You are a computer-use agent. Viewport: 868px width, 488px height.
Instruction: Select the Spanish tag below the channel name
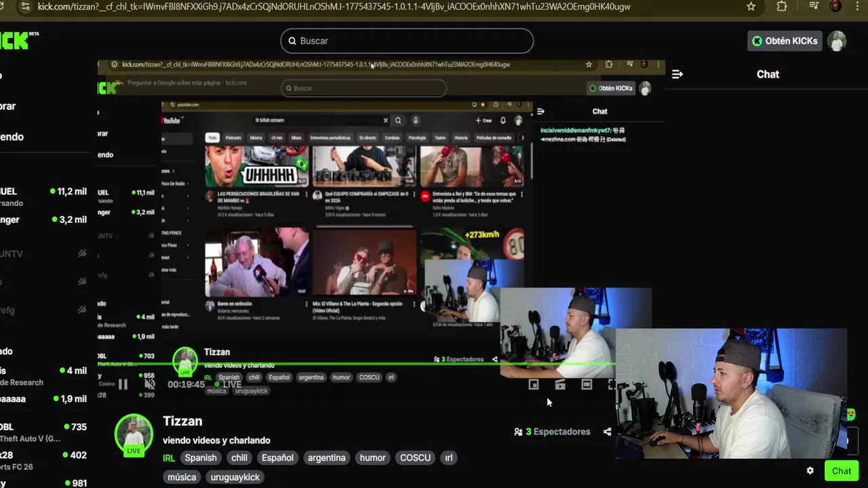[x=201, y=457]
